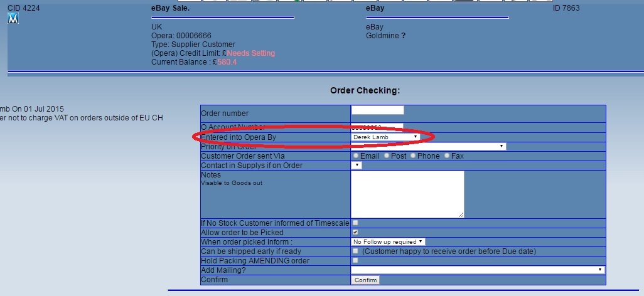The width and height of the screenshot is (644, 296).
Task: Select the Email radio button
Action: [356, 156]
